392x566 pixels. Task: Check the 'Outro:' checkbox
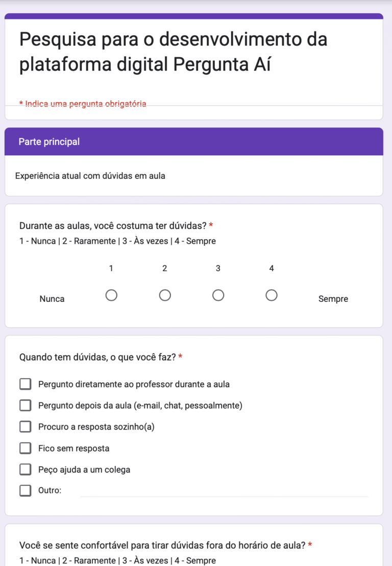coord(25,490)
